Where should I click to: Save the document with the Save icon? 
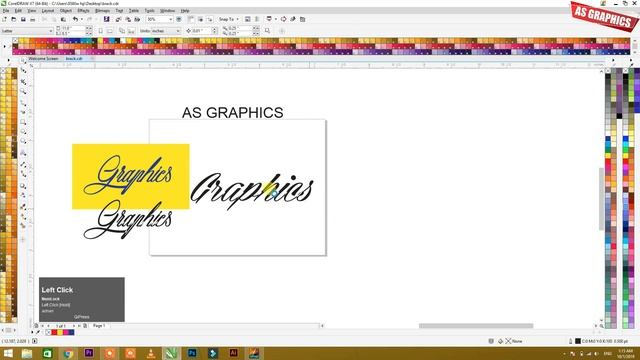click(x=23, y=19)
